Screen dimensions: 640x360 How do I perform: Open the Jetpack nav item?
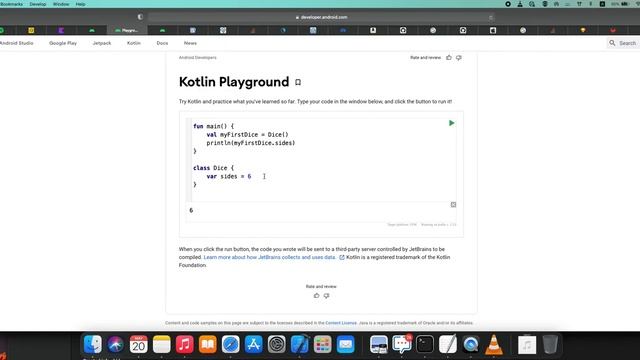102,43
